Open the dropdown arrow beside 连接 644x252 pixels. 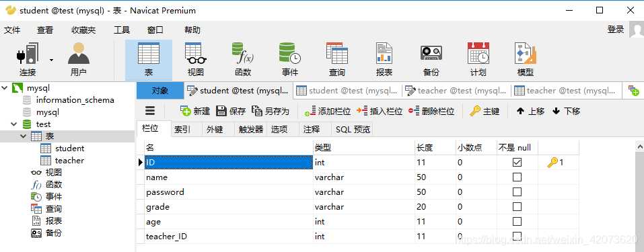click(51, 60)
